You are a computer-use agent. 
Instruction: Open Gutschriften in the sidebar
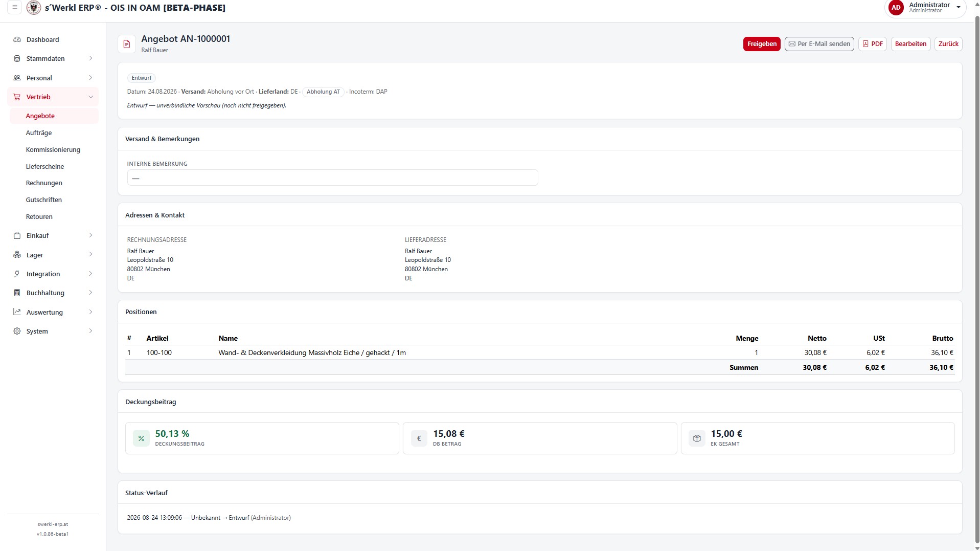pos(44,200)
